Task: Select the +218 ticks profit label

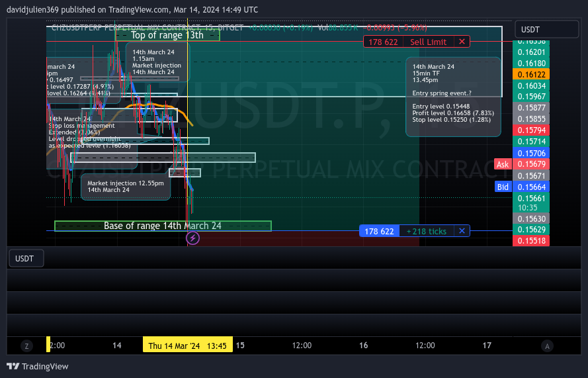Action: 427,231
